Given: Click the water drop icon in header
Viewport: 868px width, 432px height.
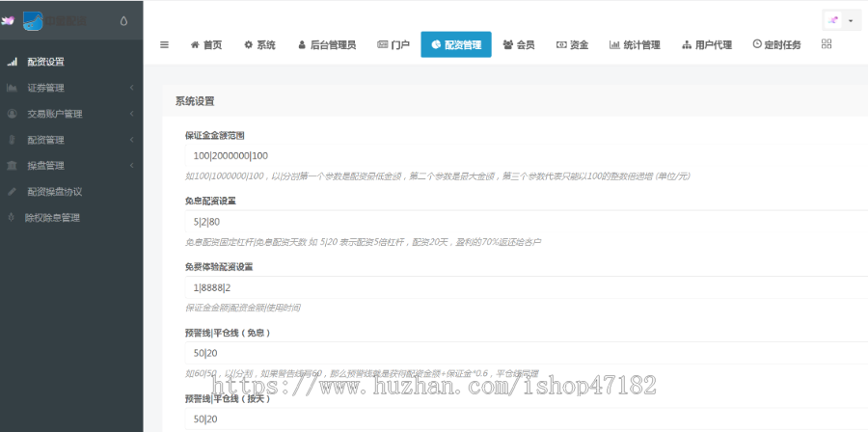Looking at the screenshot, I should point(123,21).
